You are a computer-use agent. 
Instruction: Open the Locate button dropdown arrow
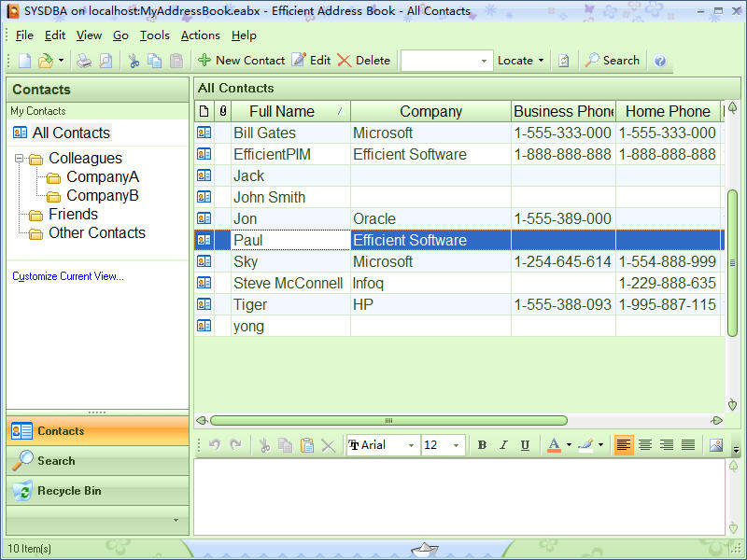541,61
